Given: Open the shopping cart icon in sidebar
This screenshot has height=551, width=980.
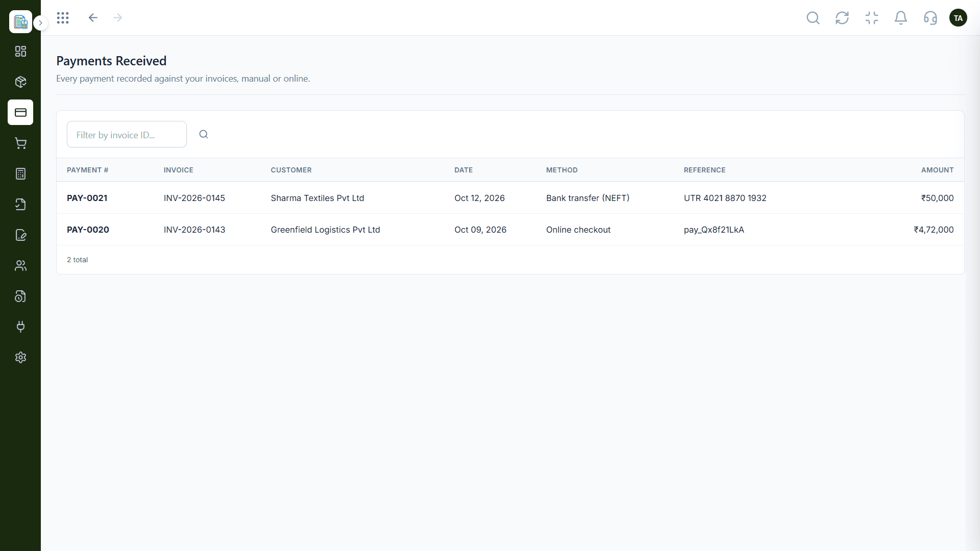Looking at the screenshot, I should 20,143.
